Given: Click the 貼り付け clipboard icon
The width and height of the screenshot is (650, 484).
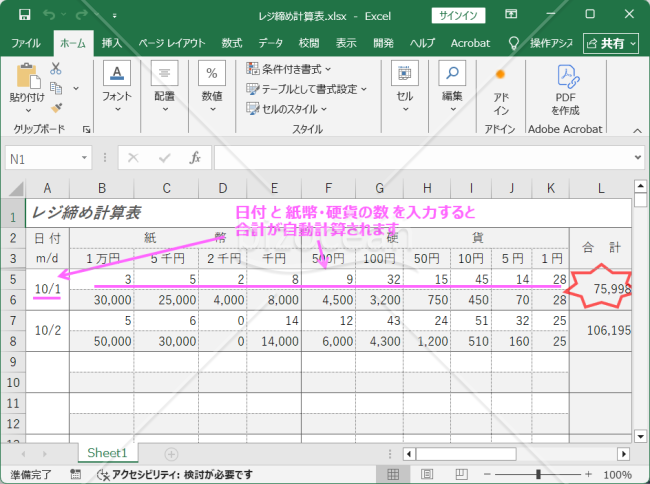Looking at the screenshot, I should click(x=28, y=76).
